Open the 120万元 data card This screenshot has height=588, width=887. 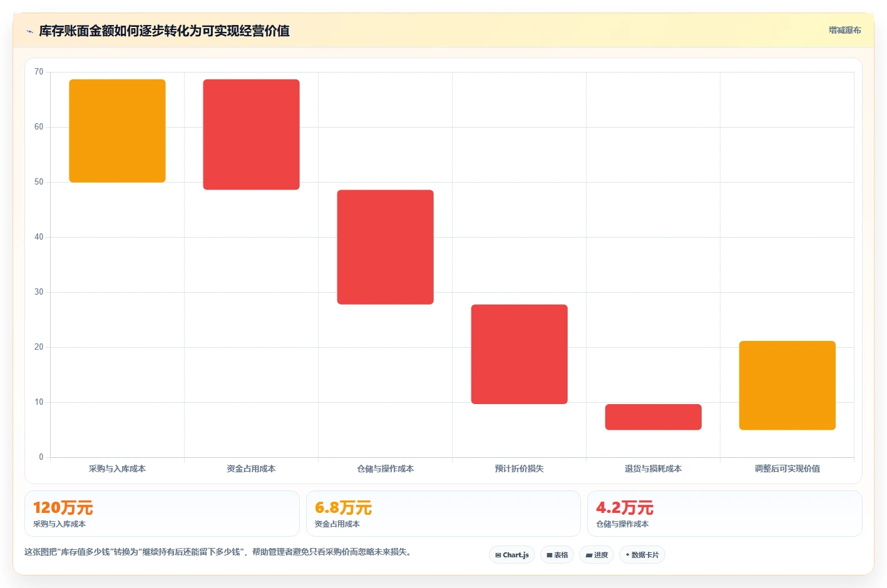tap(162, 514)
